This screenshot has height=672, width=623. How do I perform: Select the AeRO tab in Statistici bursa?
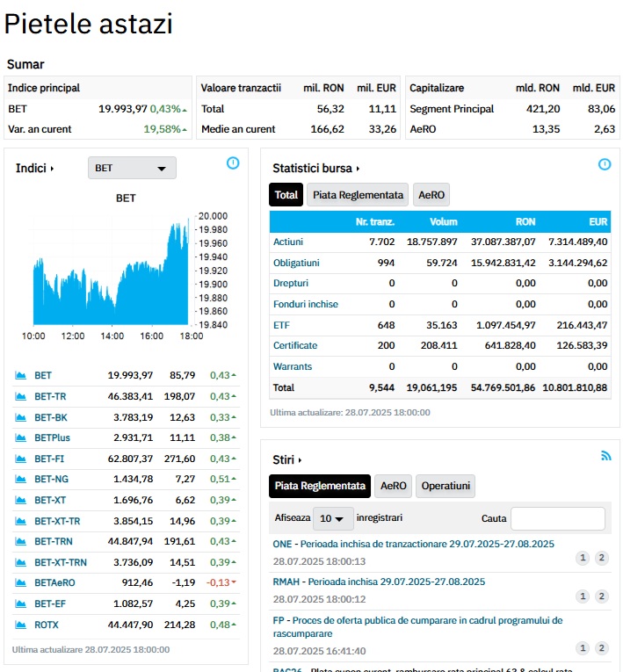click(x=431, y=195)
